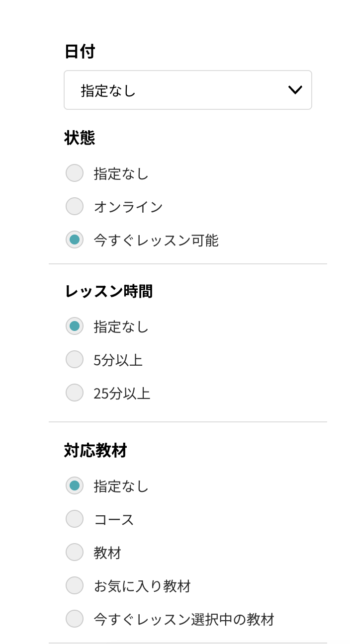Pick the お気に入り教材 radio option
Screen dimensions: 350x644
pos(75,586)
